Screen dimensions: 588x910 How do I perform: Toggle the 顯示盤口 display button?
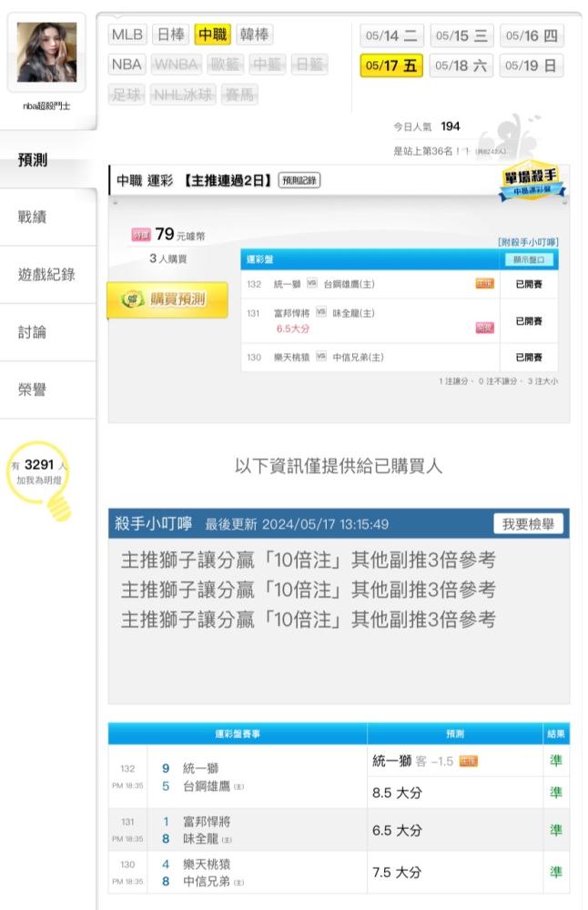click(529, 260)
